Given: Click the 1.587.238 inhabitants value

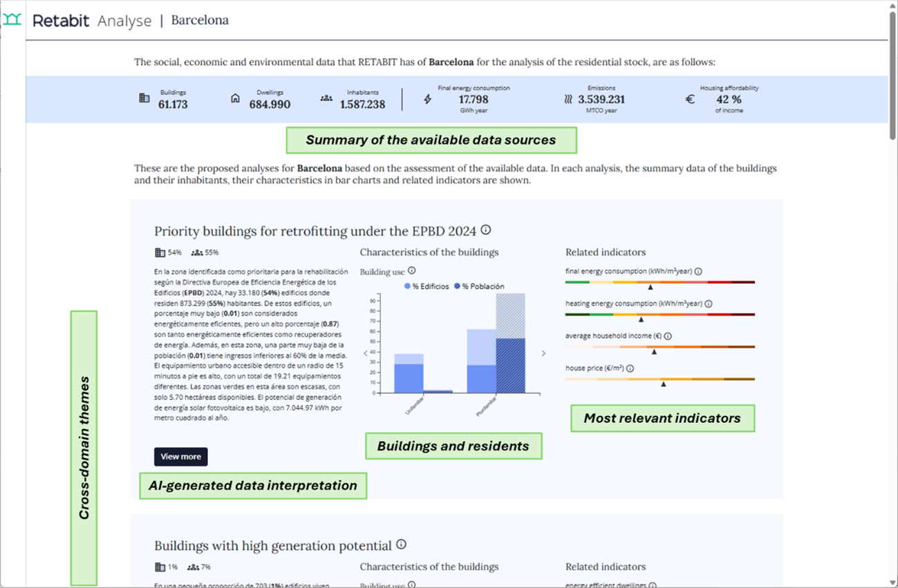Looking at the screenshot, I should click(x=362, y=104).
